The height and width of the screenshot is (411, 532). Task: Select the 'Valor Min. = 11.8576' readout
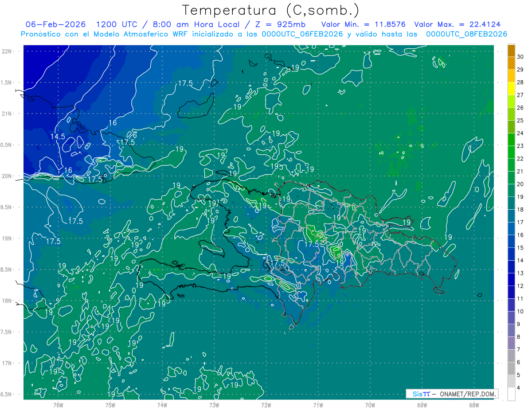click(x=363, y=25)
